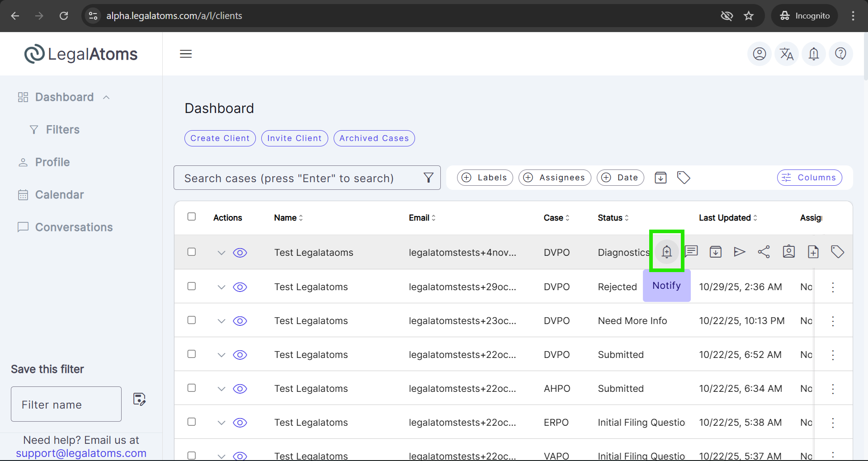Open the support@legalatoms.com email link

click(81, 453)
